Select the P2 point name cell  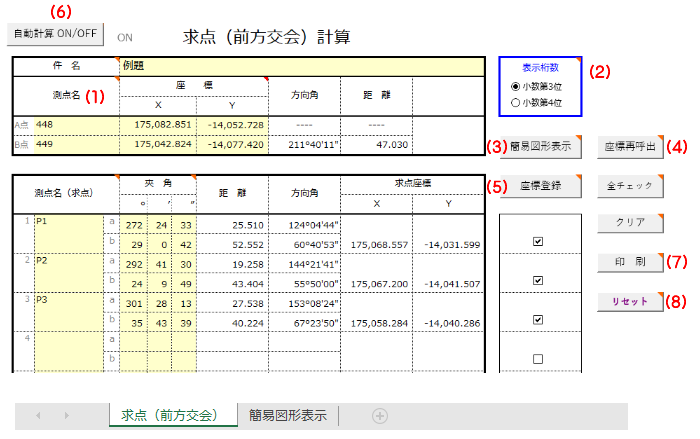click(x=69, y=273)
